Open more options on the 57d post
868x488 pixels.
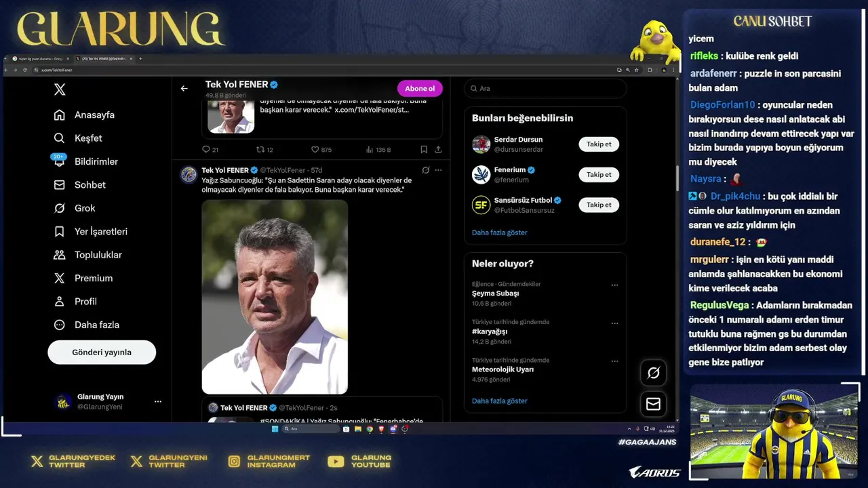[438, 170]
